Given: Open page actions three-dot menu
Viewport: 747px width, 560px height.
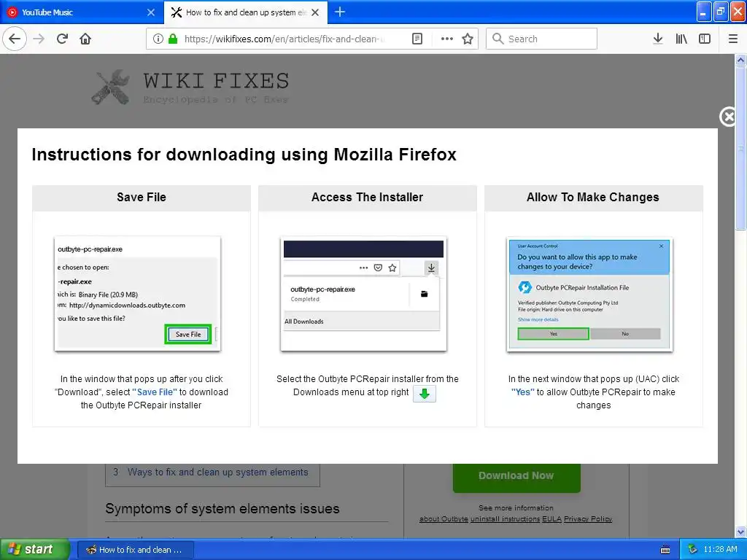Looking at the screenshot, I should [447, 39].
